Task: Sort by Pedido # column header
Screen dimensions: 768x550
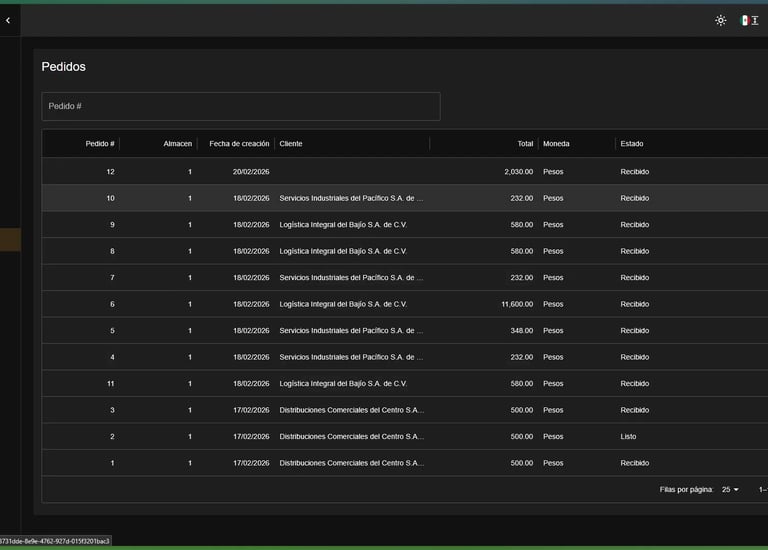Action: pos(100,143)
